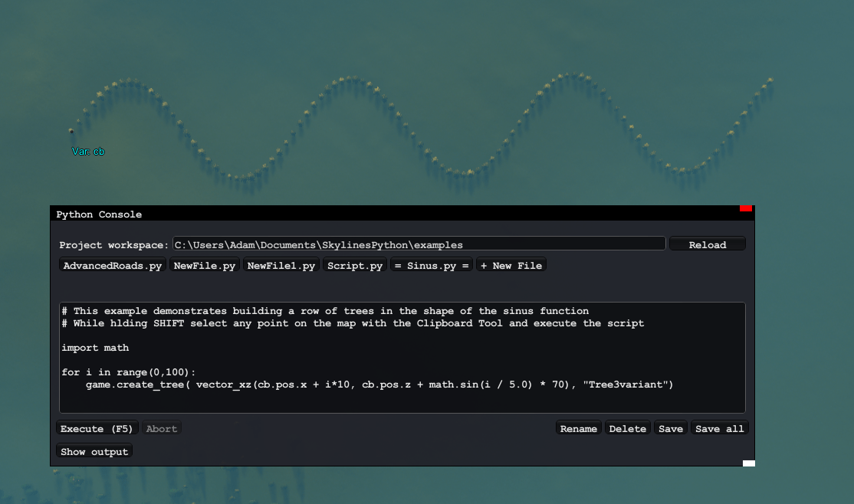Place the cursor on the 'import math' line
Screen dimensions: 854x504
click(x=96, y=348)
